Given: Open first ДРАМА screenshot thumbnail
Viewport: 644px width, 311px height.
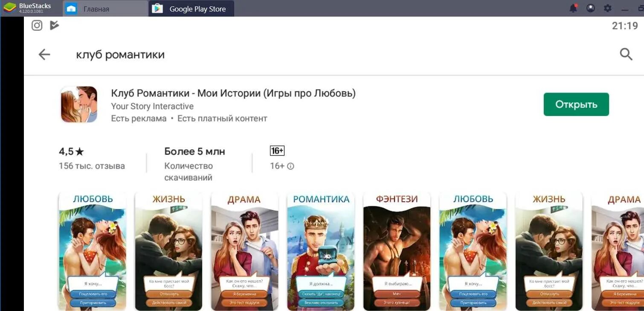Looking at the screenshot, I should [244, 251].
